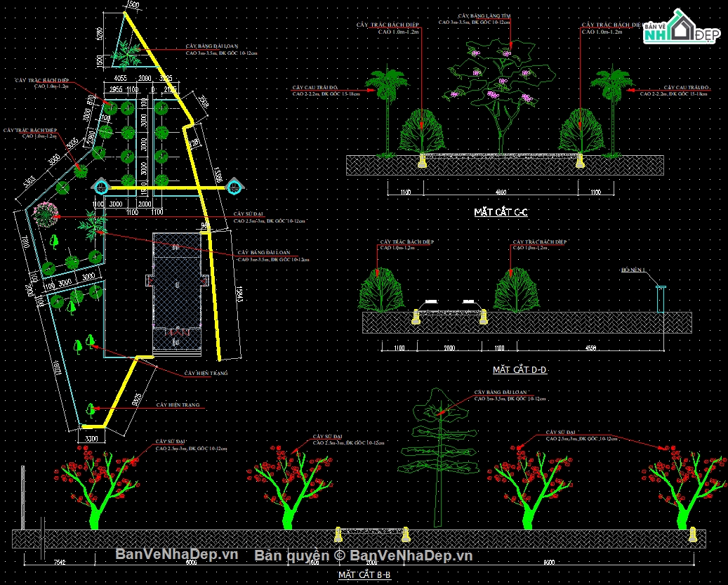The width and height of the screenshot is (728, 585).
Task: Select the leftmost red-flowered tree in section B-B
Action: (97, 487)
